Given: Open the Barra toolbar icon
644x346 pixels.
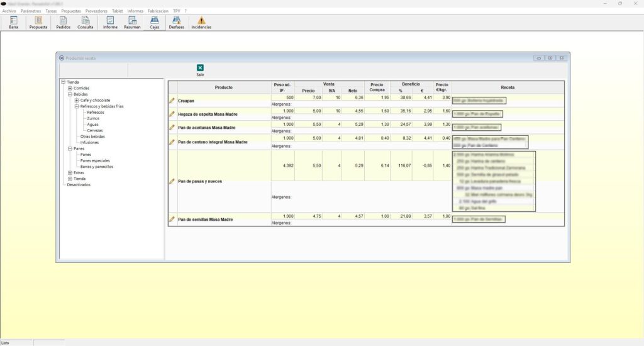Looking at the screenshot, I should click(x=13, y=23).
